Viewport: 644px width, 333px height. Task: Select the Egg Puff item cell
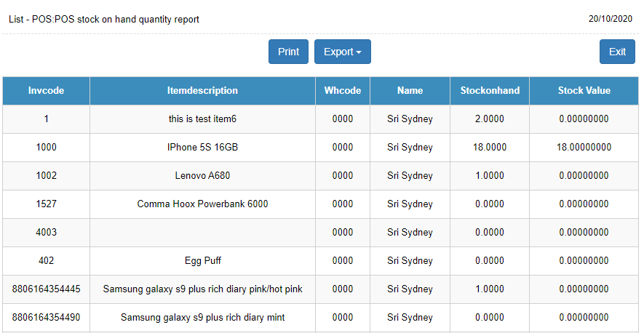point(202,261)
